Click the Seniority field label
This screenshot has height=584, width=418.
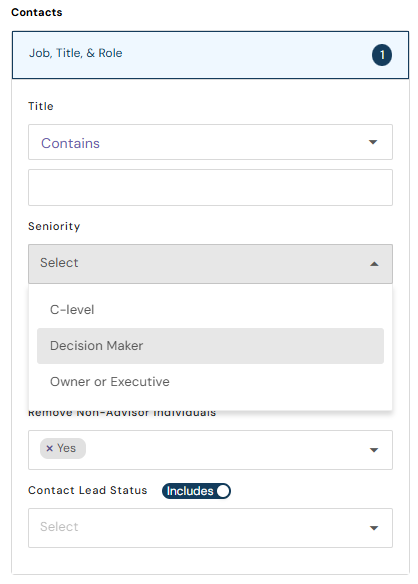click(x=54, y=226)
